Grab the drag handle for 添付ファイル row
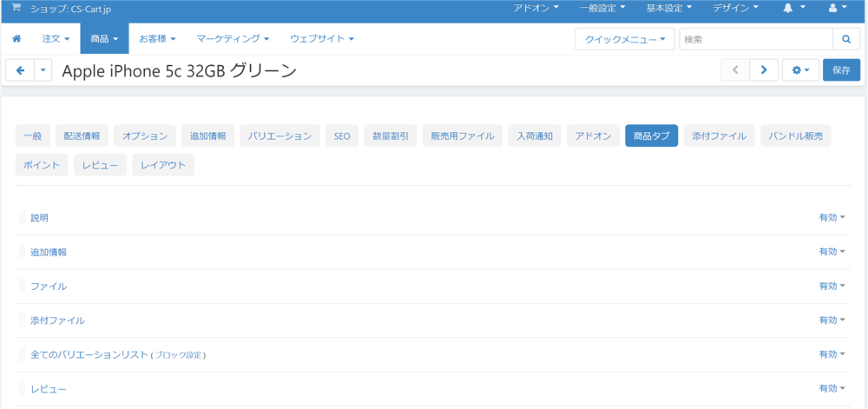 tap(23, 320)
